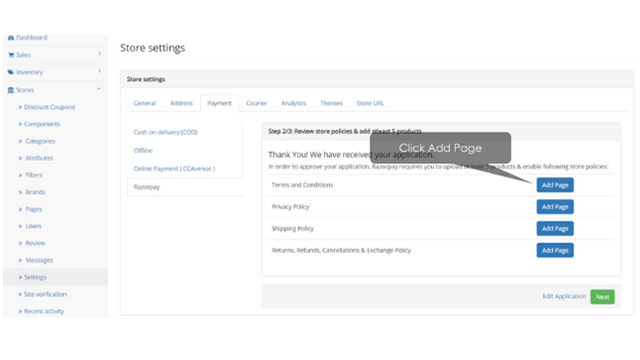Screen dimensions: 640x360
Task: Open Categories in the sidebar
Action: point(40,141)
